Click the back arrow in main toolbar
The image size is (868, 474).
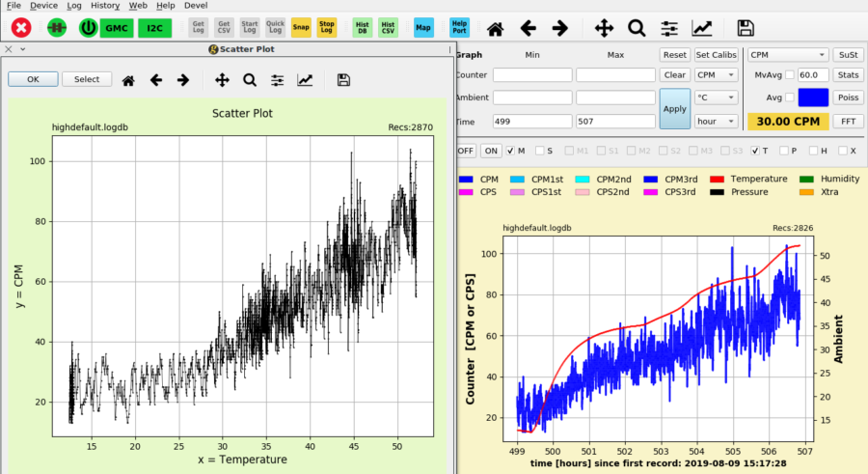click(x=529, y=28)
